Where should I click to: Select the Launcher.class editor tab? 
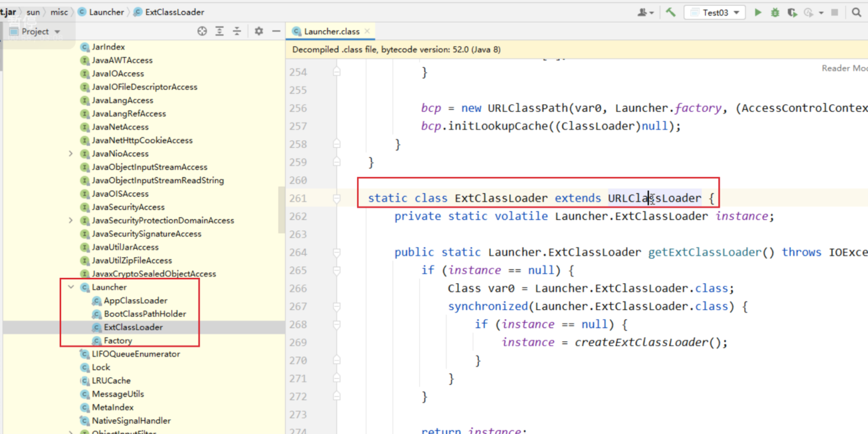click(331, 31)
